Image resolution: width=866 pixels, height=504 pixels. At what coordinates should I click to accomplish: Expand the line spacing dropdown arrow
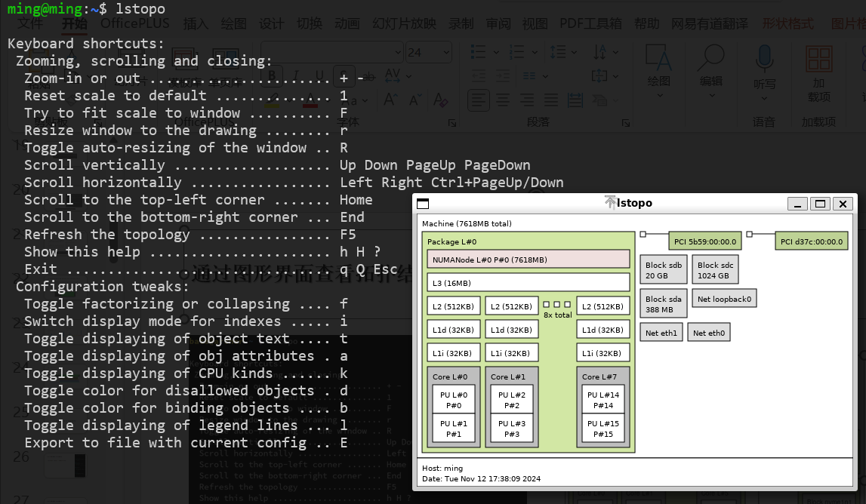(x=575, y=53)
